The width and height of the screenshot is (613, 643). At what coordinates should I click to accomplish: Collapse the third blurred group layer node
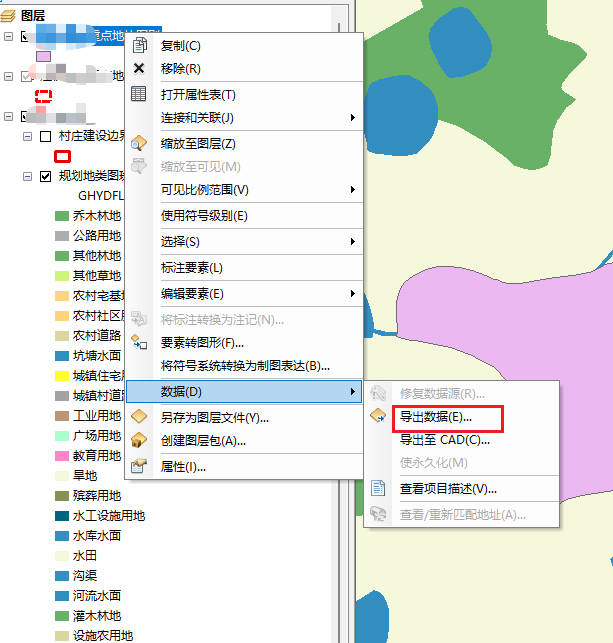tap(8, 116)
